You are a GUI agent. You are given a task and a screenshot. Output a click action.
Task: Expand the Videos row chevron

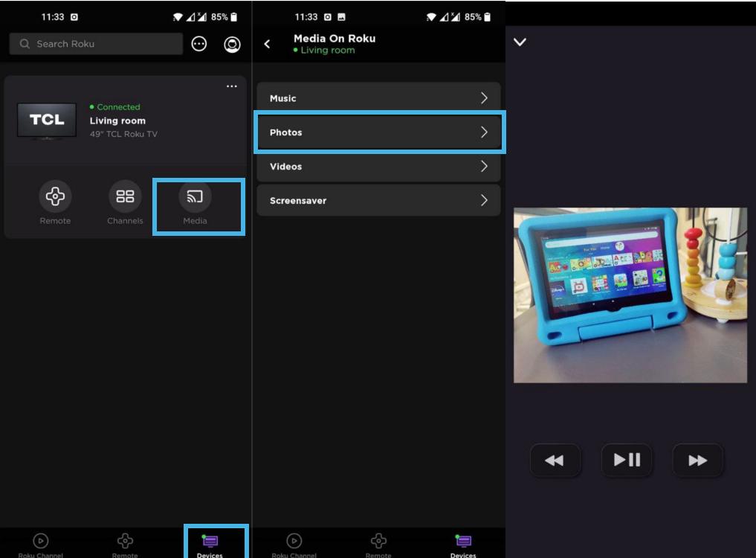click(484, 167)
